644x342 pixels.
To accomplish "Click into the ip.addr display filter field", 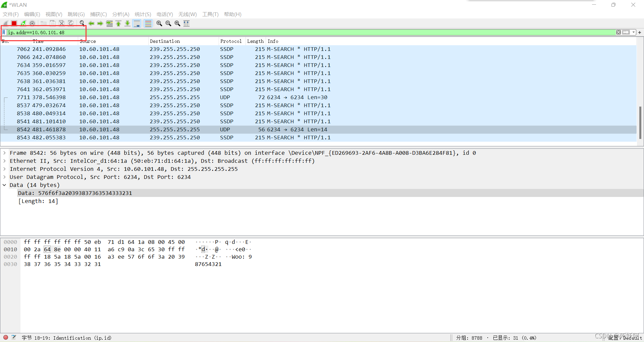I will pos(311,32).
